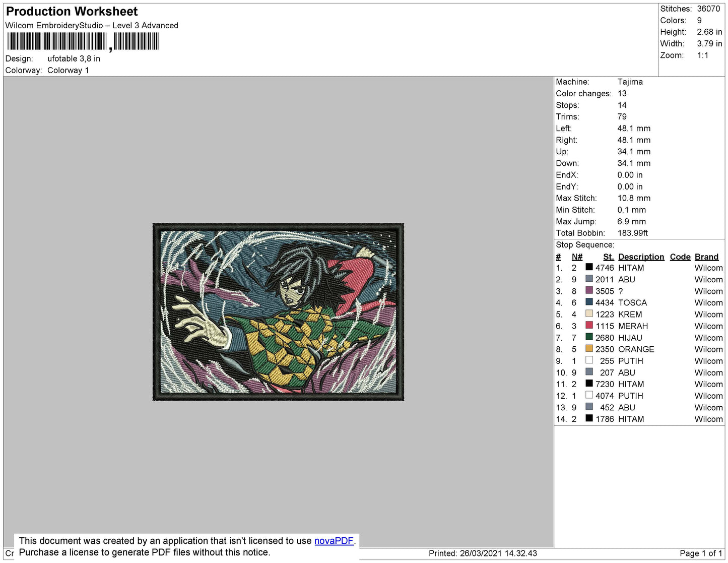Click the Colorway 1 value
Viewport: 728px width, 563px height.
68,70
